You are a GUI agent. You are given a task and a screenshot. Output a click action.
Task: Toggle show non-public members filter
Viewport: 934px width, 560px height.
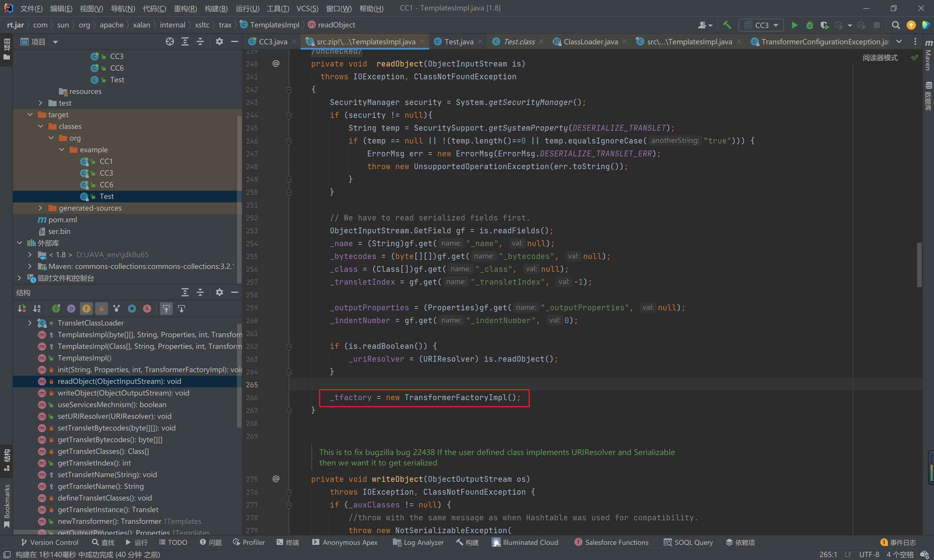click(101, 308)
